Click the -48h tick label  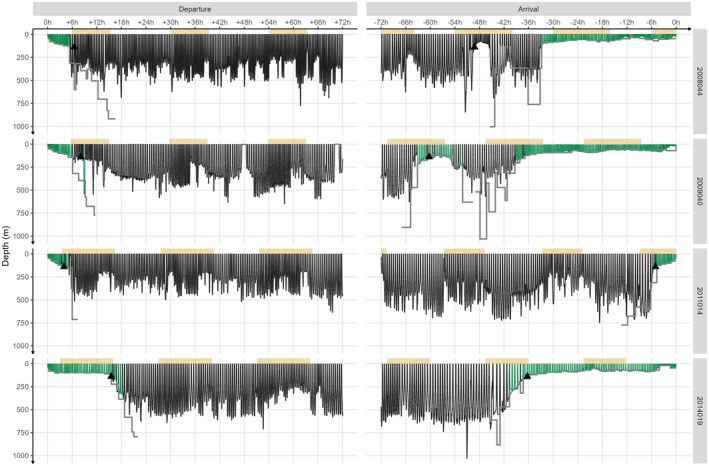[x=479, y=22]
